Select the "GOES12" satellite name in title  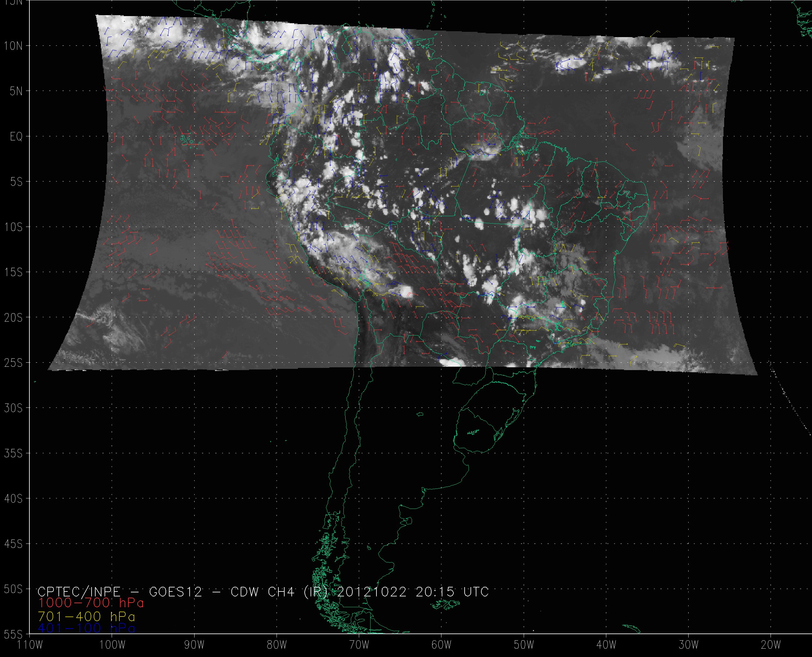(x=176, y=592)
